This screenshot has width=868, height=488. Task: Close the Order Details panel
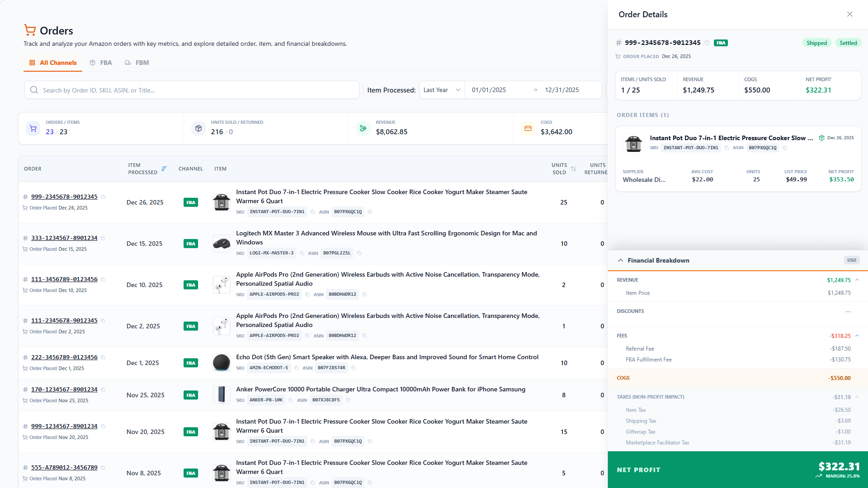click(x=849, y=15)
